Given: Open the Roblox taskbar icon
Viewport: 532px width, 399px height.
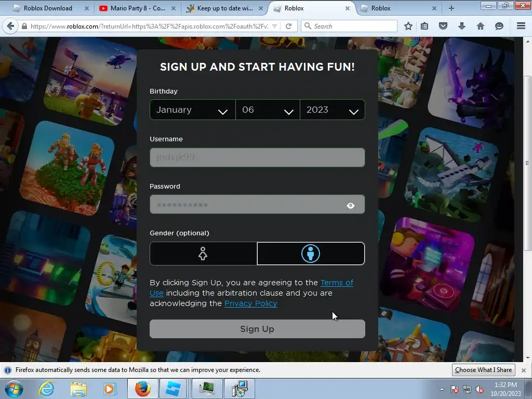Looking at the screenshot, I should click(173, 389).
